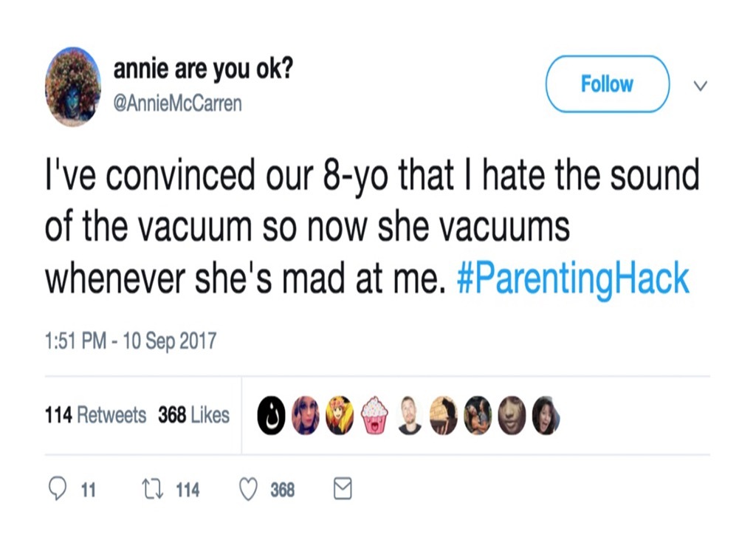This screenshot has height=554, width=756.
Task: Click the @AnnieMcCarren handle
Action: (x=178, y=103)
